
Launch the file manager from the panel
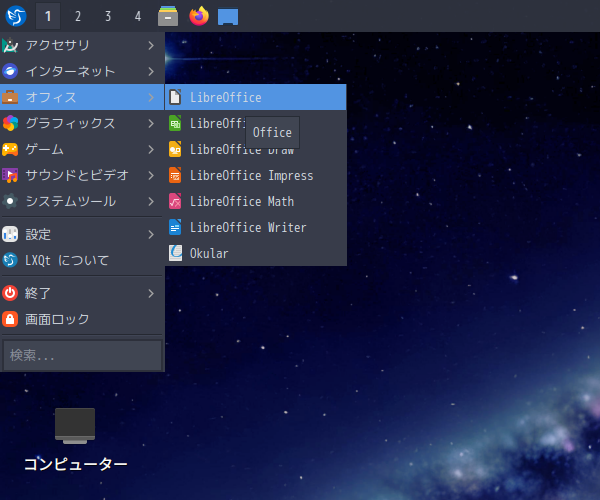click(x=168, y=16)
